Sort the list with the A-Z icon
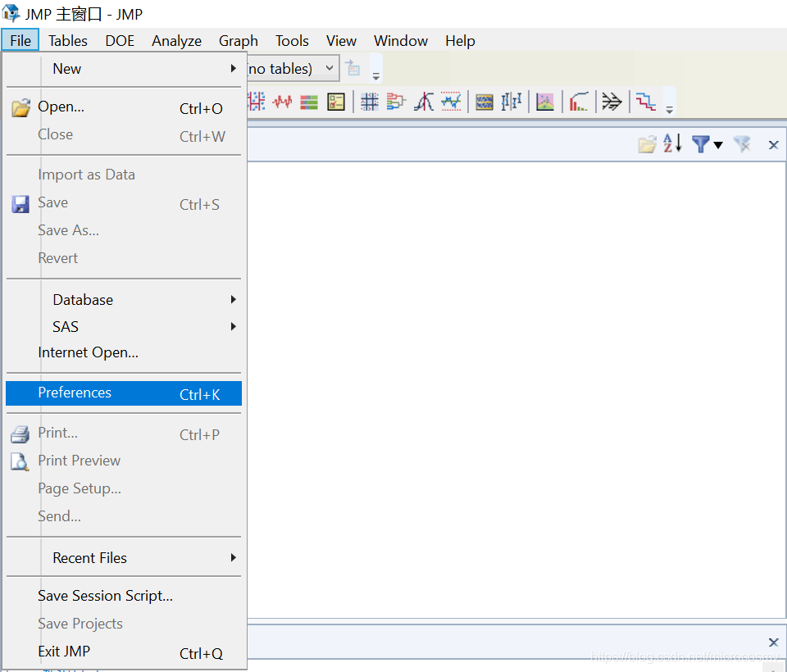 (672, 143)
